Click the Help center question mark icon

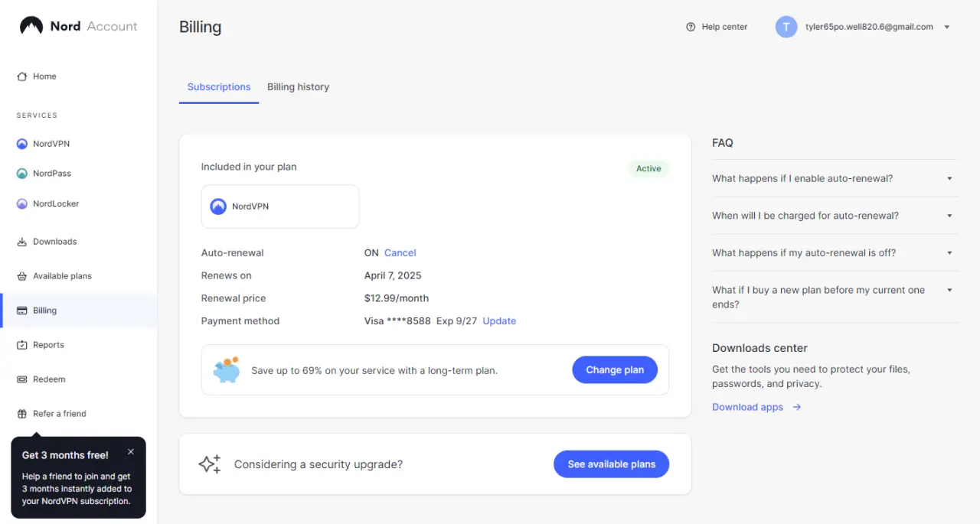click(x=691, y=27)
